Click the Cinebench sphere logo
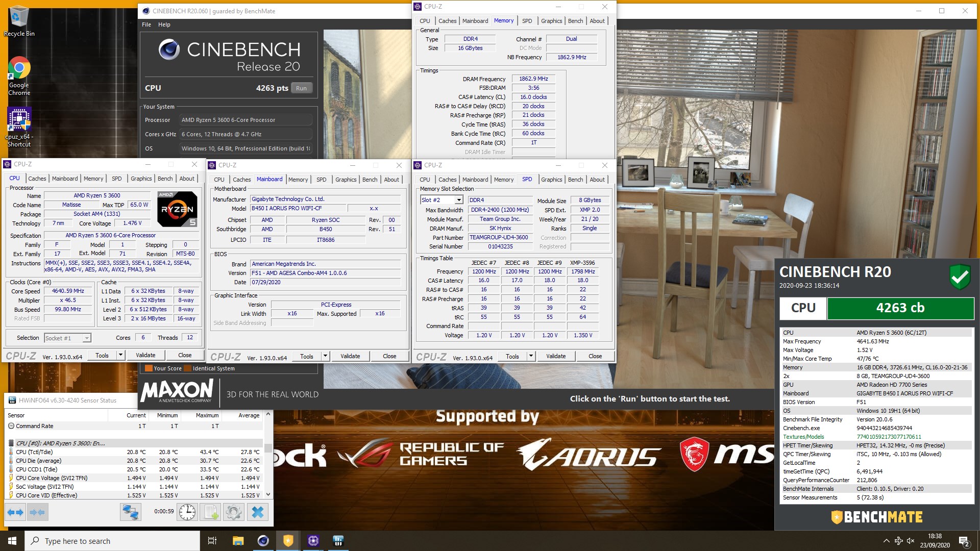980x551 pixels. [169, 49]
